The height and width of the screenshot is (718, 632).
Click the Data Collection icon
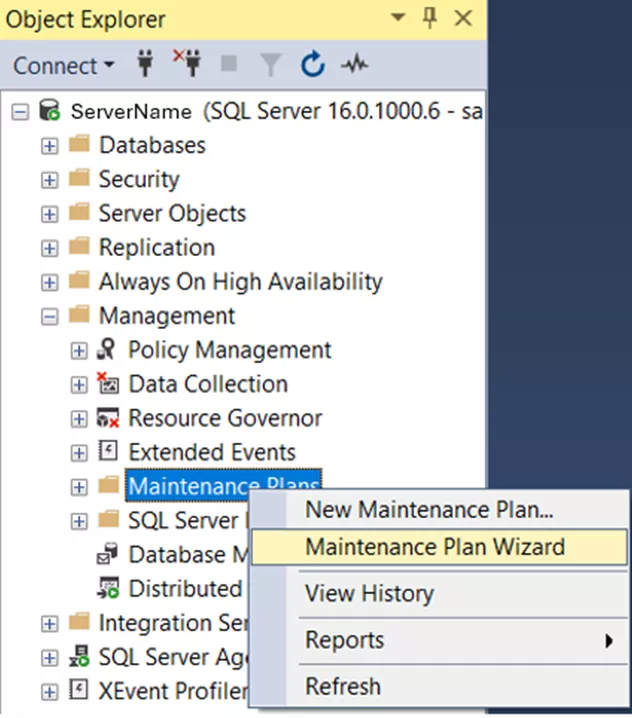(x=108, y=383)
